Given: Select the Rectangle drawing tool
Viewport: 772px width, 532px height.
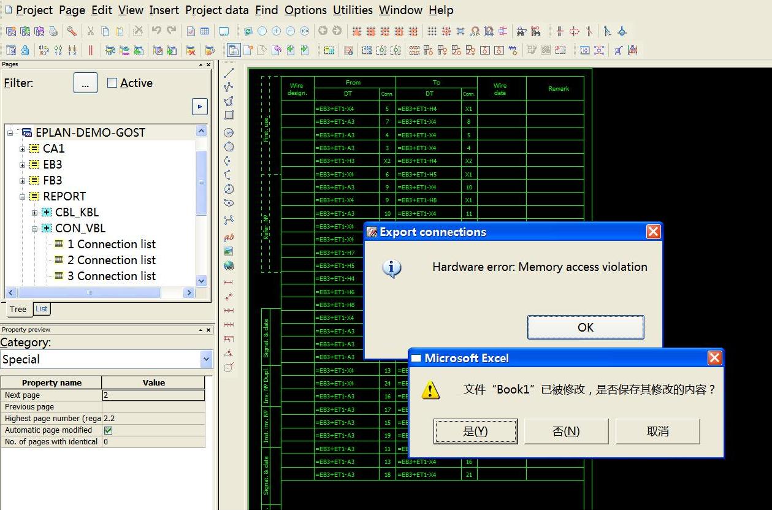Looking at the screenshot, I should click(x=229, y=115).
